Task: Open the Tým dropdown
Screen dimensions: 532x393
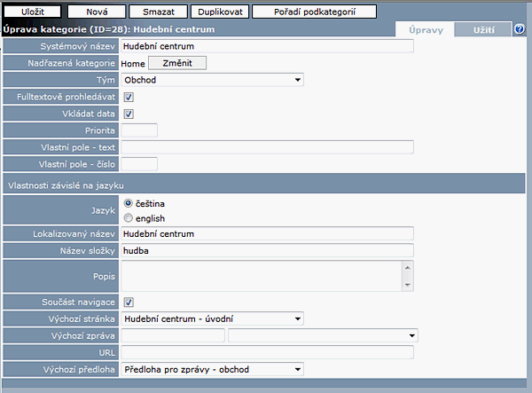Action: coord(212,80)
